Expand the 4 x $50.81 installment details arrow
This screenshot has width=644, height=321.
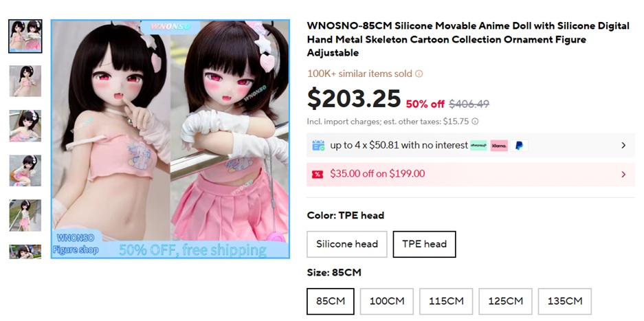point(623,145)
